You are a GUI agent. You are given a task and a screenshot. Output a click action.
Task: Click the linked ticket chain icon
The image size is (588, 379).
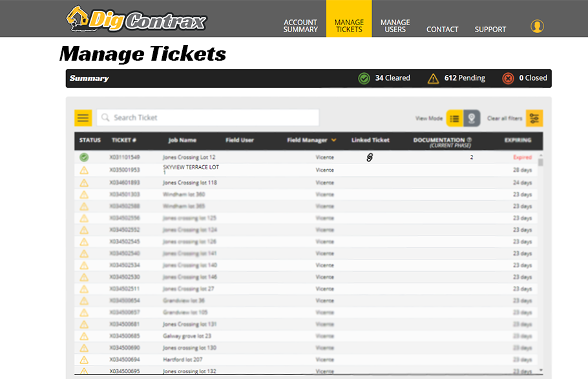point(370,157)
